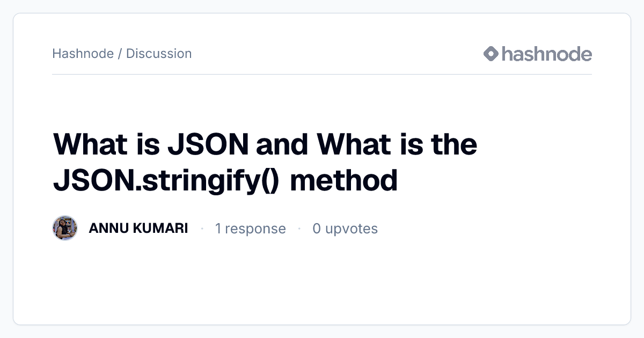Image resolution: width=644 pixels, height=338 pixels.
Task: Go to the Discussion breadcrumb
Action: 159,54
